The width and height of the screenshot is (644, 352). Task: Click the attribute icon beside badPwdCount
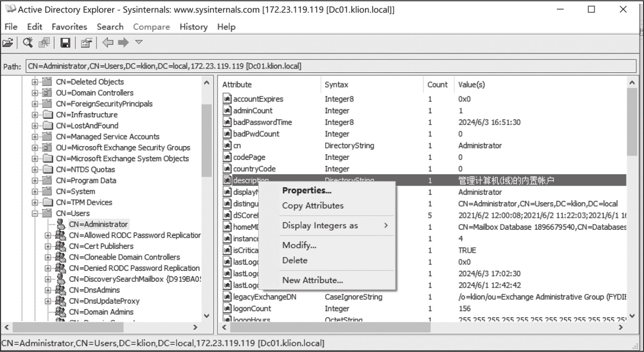tap(227, 133)
